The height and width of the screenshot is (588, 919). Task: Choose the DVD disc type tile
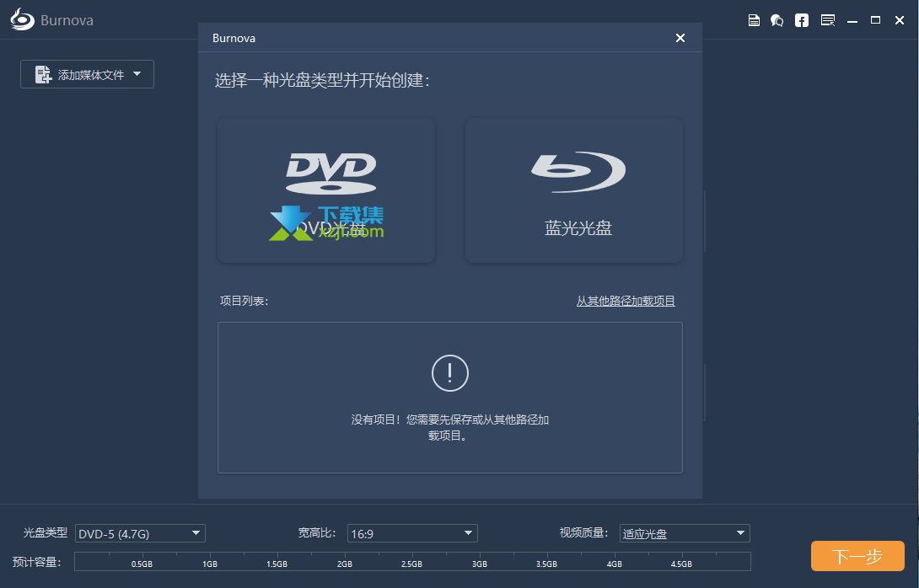point(326,190)
